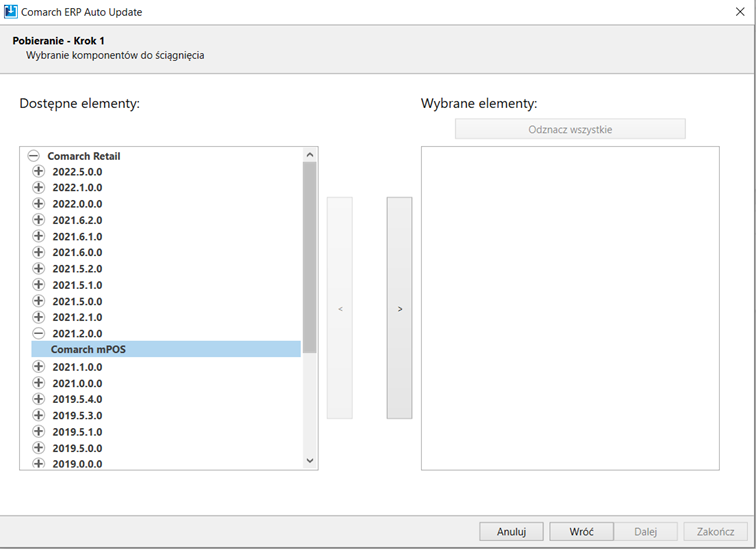The image size is (756, 549).
Task: Select the 2021.0.0.0 version text
Action: [77, 383]
